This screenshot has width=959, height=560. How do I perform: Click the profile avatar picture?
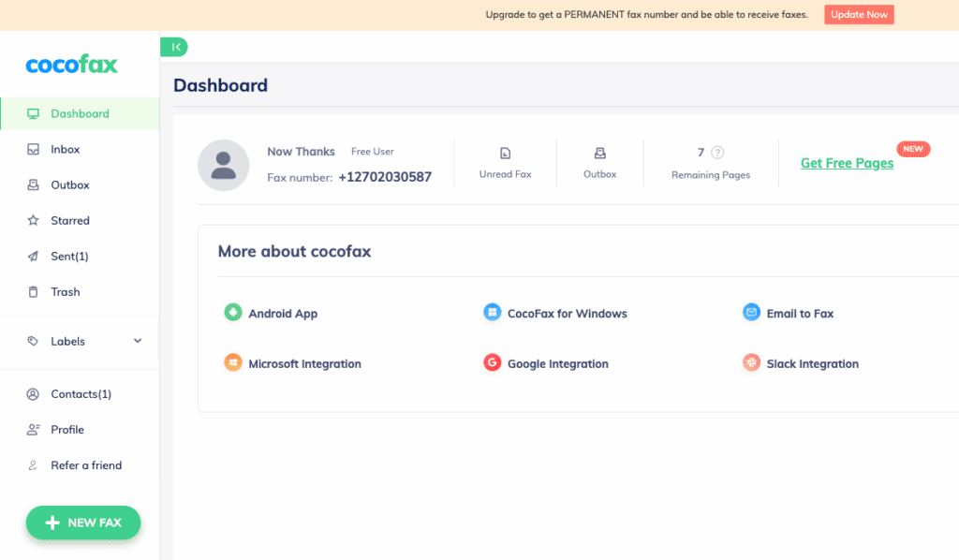pyautogui.click(x=223, y=164)
